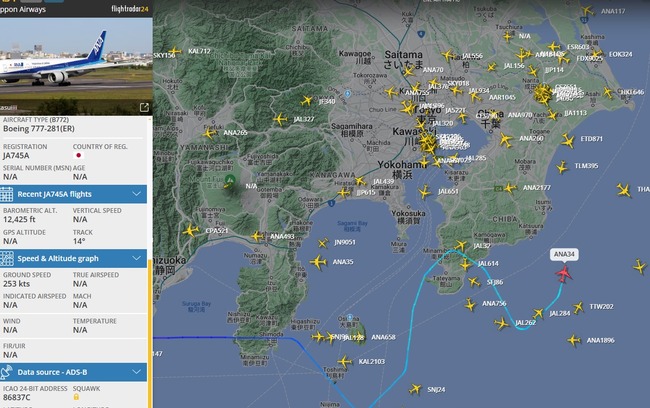
Task: Click the squawk lock icon
Action: 76,397
